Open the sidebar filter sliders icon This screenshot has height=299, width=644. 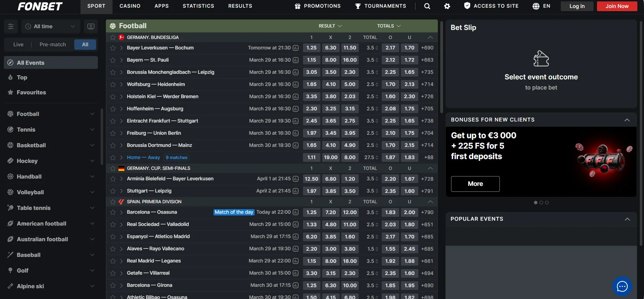point(11,26)
